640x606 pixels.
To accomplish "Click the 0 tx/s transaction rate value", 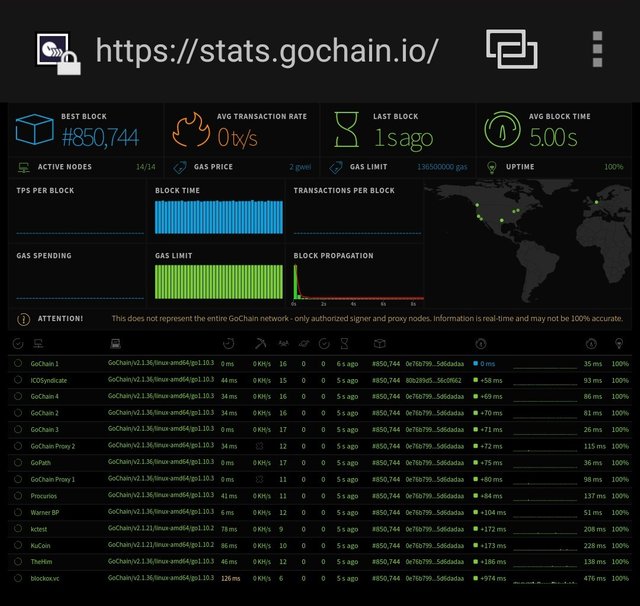I will (238, 137).
